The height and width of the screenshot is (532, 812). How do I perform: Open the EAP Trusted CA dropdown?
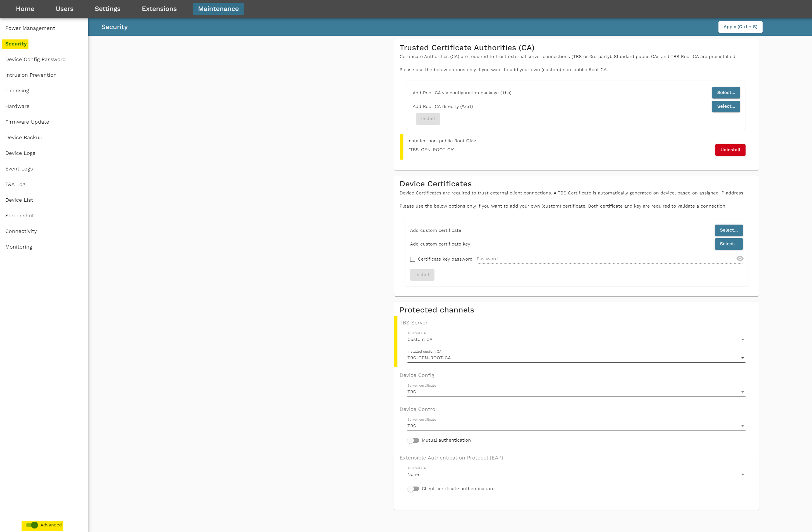tap(576, 475)
